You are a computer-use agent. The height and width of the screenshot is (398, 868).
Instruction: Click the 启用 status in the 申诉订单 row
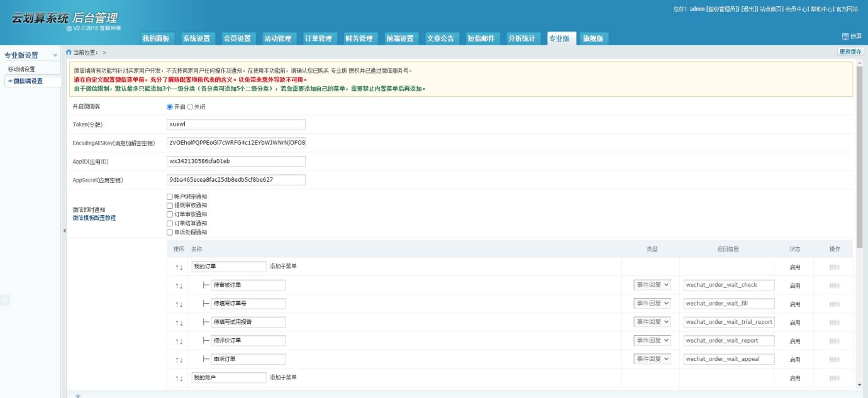click(795, 360)
